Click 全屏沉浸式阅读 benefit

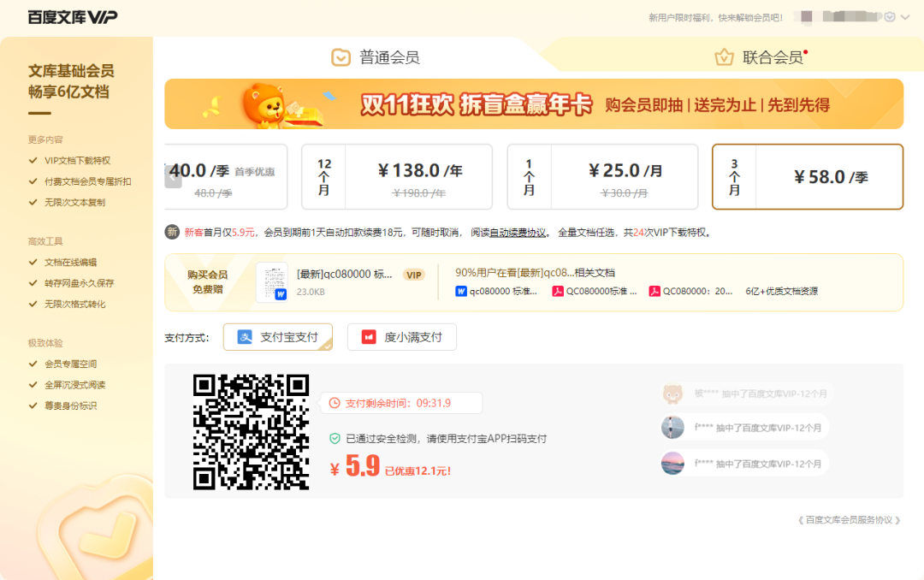[68, 385]
